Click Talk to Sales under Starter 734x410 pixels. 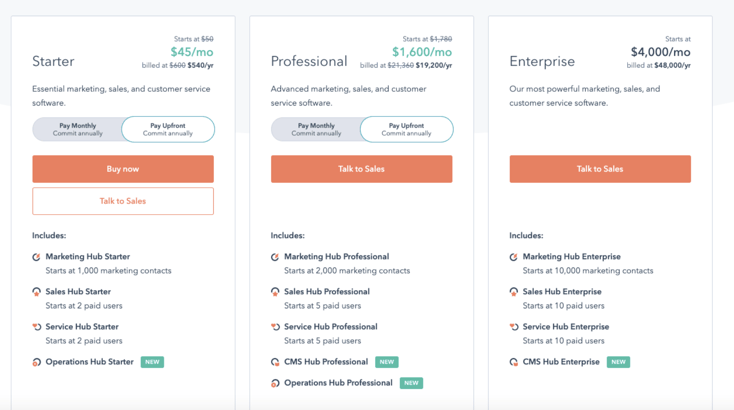click(x=123, y=201)
